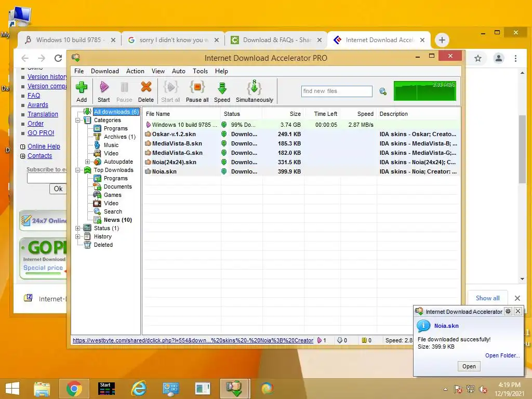Open the Help menu
This screenshot has width=532, height=399.
(221, 71)
